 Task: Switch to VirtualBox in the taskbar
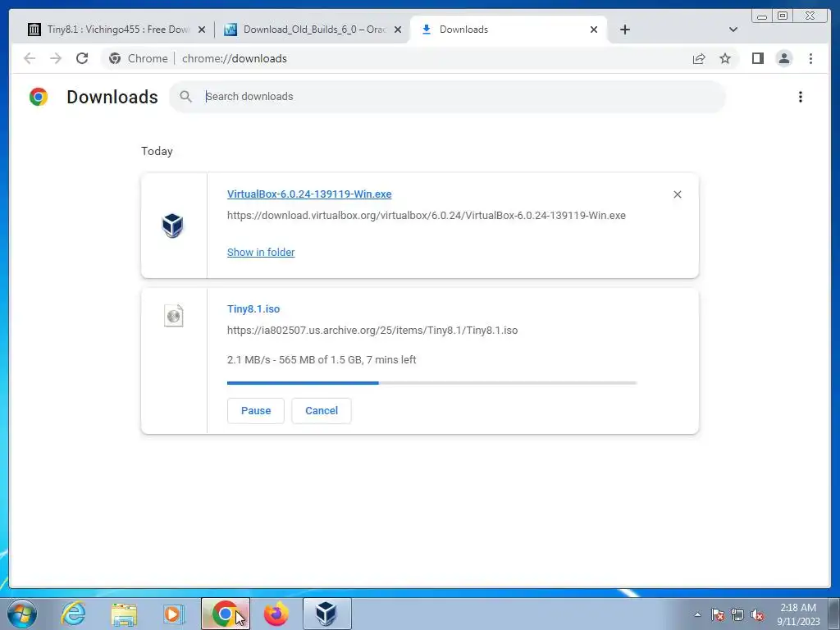point(326,614)
